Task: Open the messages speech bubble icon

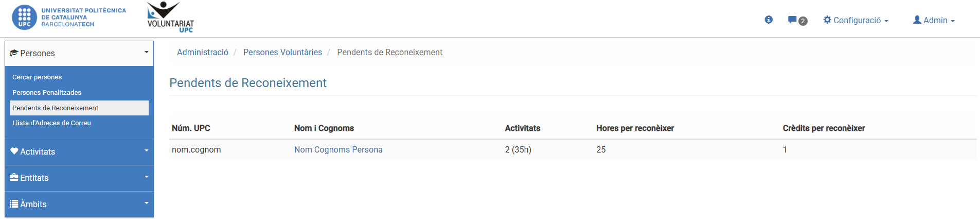Action: tap(792, 20)
